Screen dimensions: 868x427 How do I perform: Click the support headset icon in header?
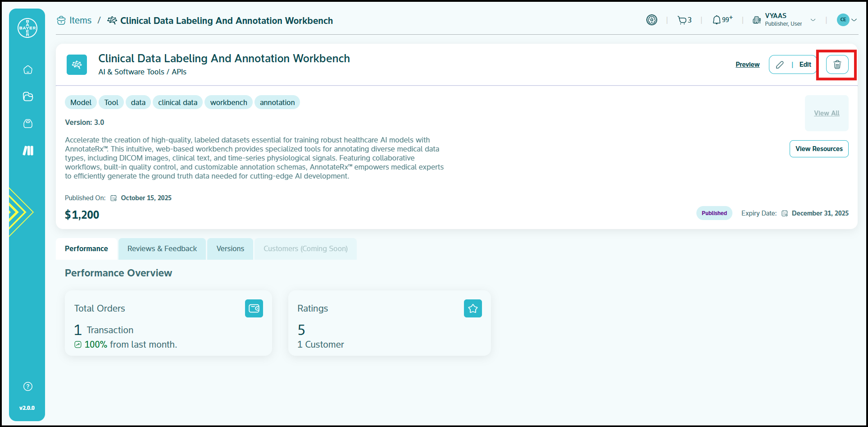(x=652, y=20)
